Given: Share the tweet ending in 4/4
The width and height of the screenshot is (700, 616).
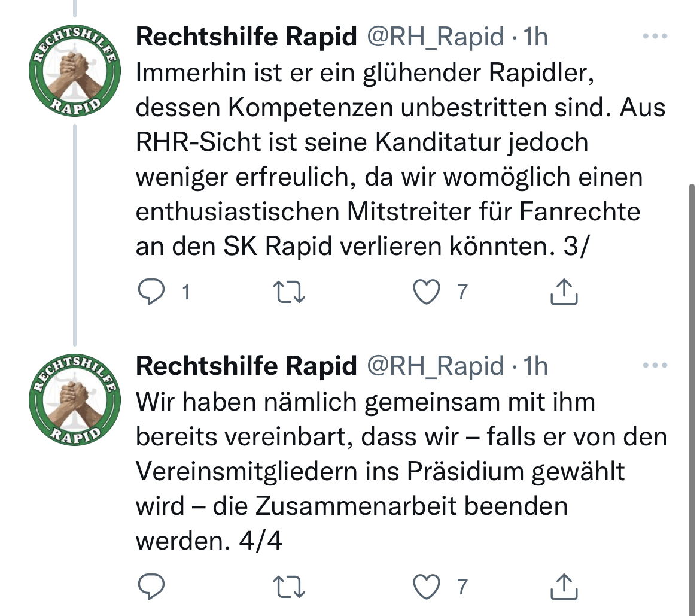Looking at the screenshot, I should (564, 587).
